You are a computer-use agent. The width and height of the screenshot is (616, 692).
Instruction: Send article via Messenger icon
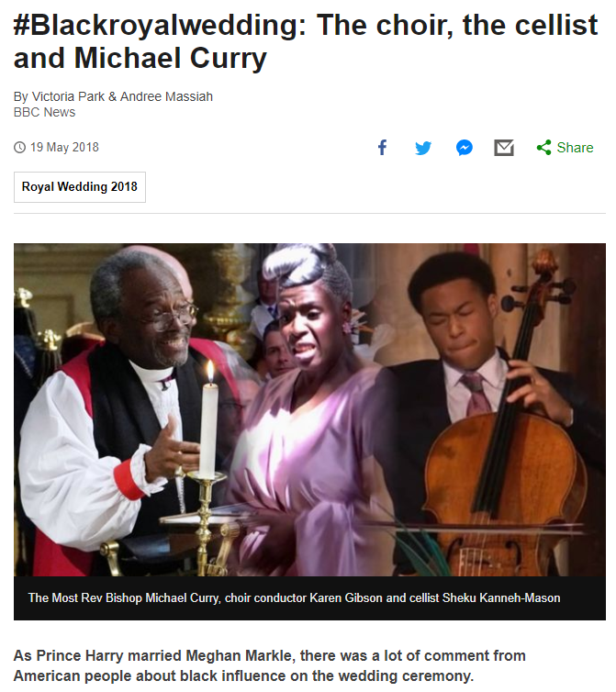pyautogui.click(x=465, y=148)
